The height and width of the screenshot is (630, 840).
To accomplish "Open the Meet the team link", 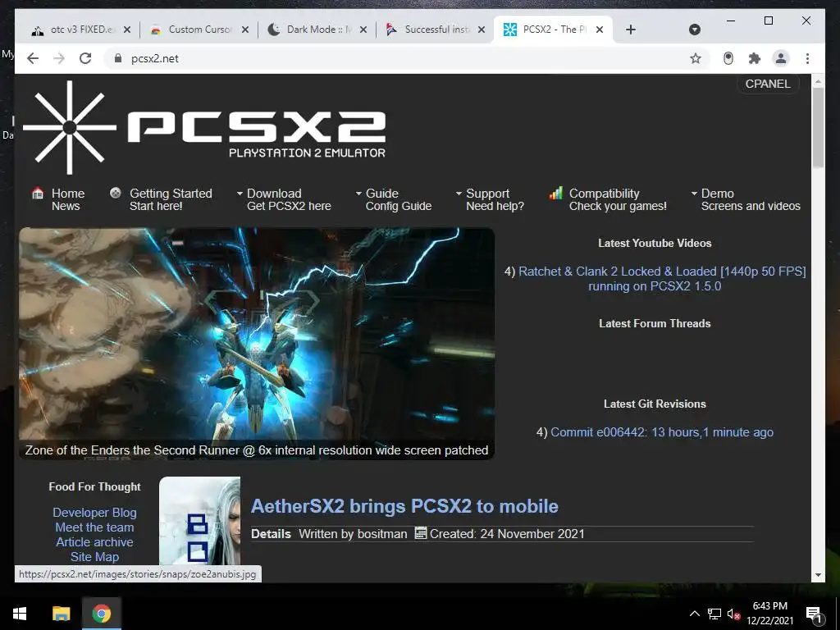I will (95, 527).
